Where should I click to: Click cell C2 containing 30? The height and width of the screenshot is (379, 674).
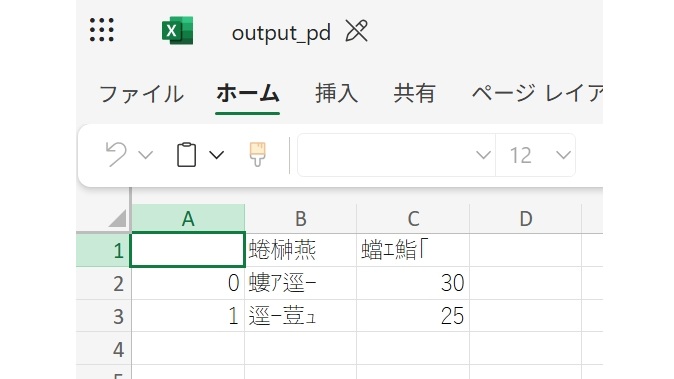click(x=413, y=283)
